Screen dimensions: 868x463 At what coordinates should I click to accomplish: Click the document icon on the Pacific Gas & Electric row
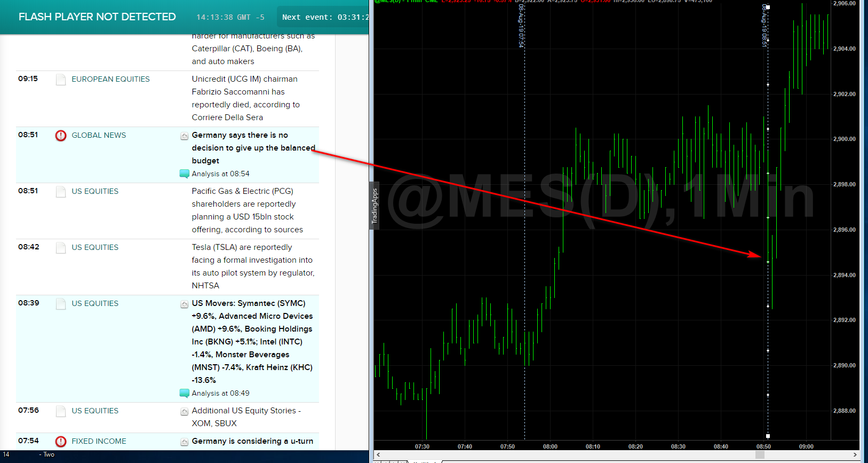tap(61, 192)
